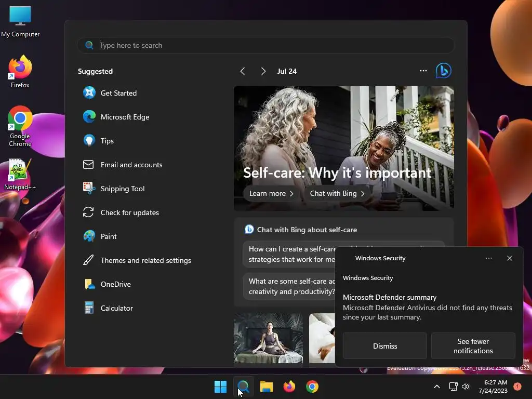Viewport: 532px width, 399px height.
Task: Open the red notification badge in the tray
Action: [517, 387]
